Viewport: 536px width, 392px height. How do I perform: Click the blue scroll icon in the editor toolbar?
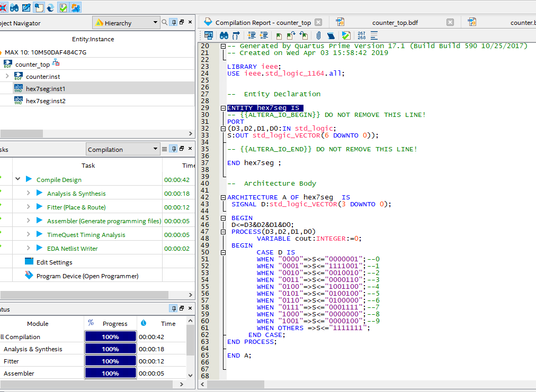(330, 35)
